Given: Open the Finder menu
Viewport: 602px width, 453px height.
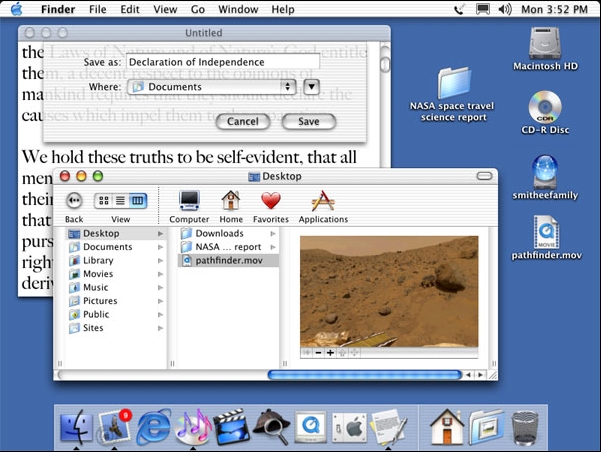Looking at the screenshot, I should coord(58,9).
